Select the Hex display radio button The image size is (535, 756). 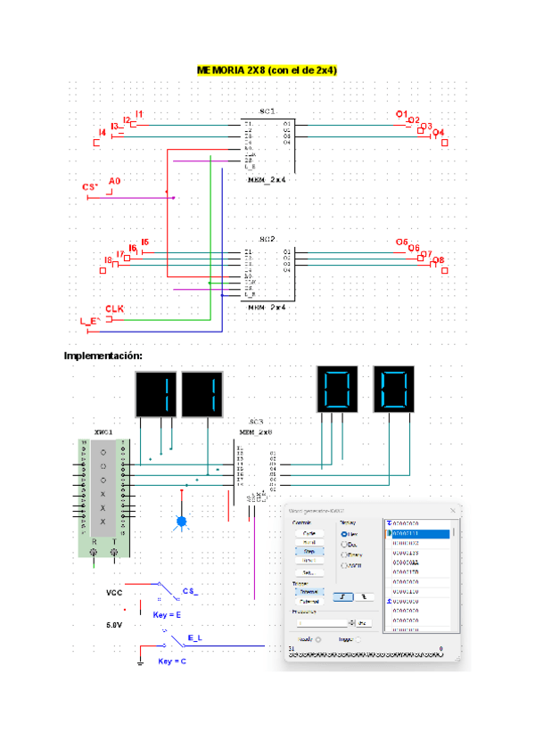tap(343, 533)
